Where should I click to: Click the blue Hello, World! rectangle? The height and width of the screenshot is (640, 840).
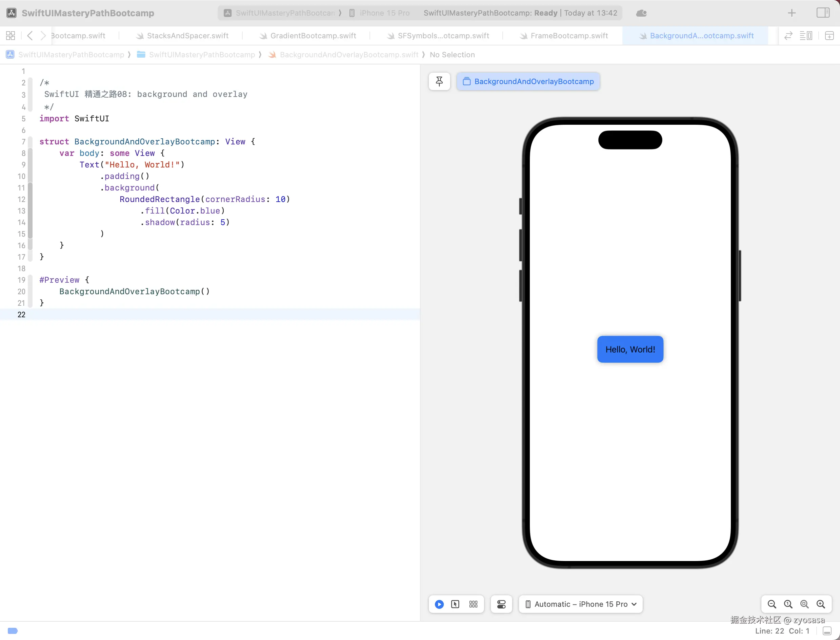point(630,349)
